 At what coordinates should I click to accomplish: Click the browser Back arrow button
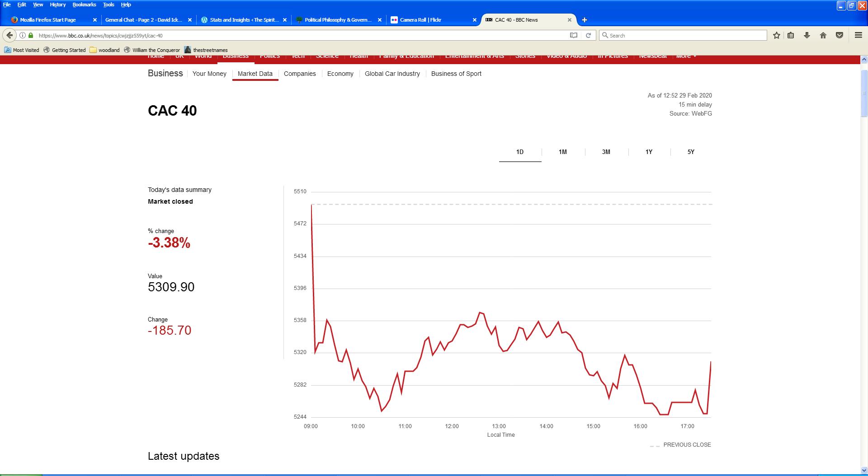(x=9, y=35)
